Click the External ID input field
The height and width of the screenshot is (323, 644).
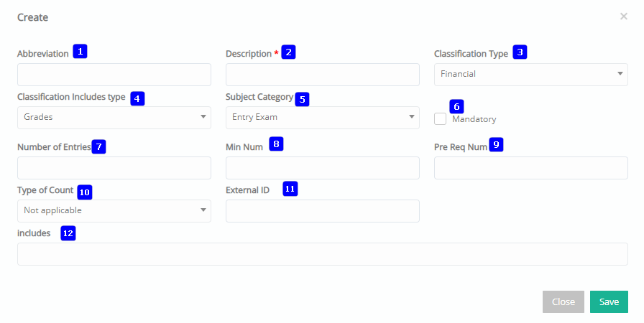(323, 211)
